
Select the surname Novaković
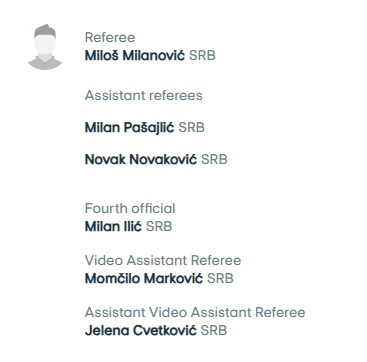point(163,160)
